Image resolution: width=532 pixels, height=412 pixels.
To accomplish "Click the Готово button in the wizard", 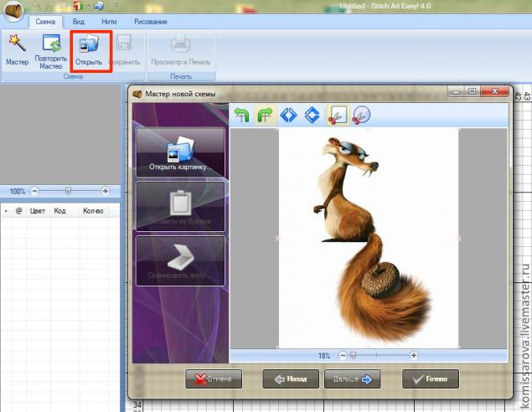I will [431, 379].
